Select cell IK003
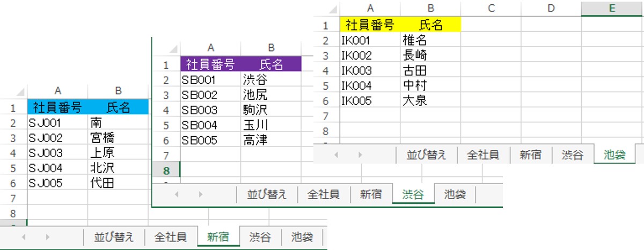Viewport: 644px width, 250px height. (370, 70)
